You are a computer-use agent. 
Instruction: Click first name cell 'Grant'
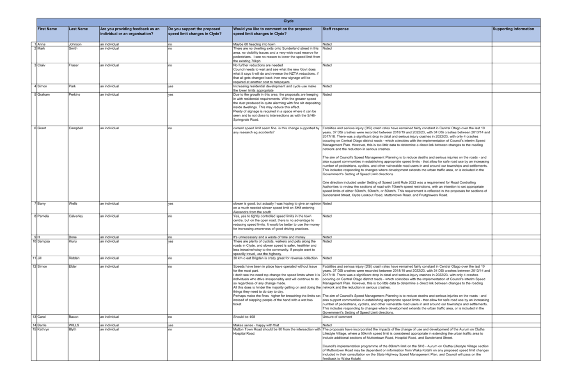pos(42,128)
